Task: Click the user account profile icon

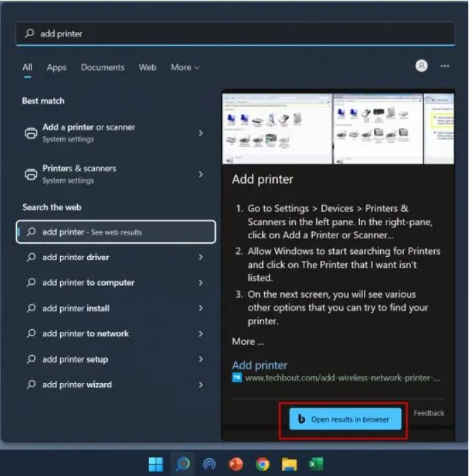Action: point(421,66)
